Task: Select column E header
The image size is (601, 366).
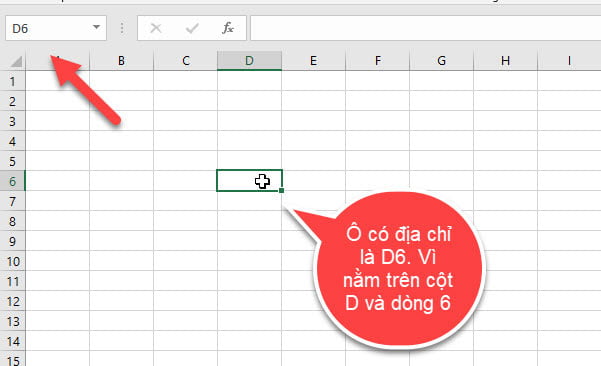Action: click(313, 61)
